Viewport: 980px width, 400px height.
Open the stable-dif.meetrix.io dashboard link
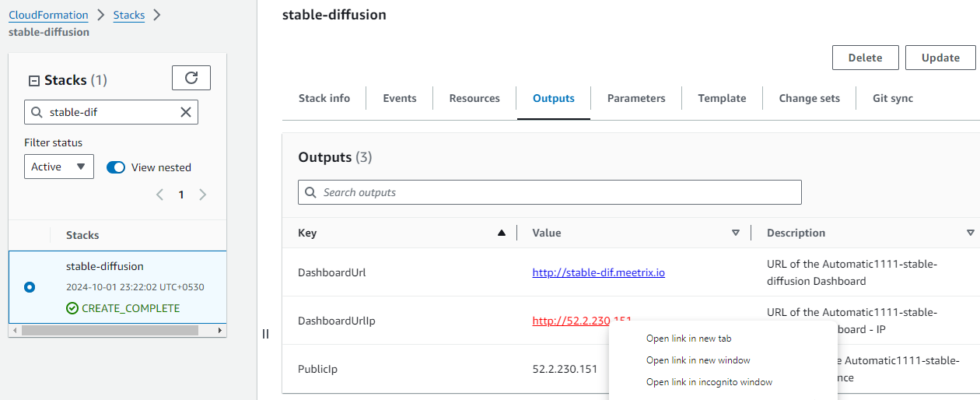598,272
